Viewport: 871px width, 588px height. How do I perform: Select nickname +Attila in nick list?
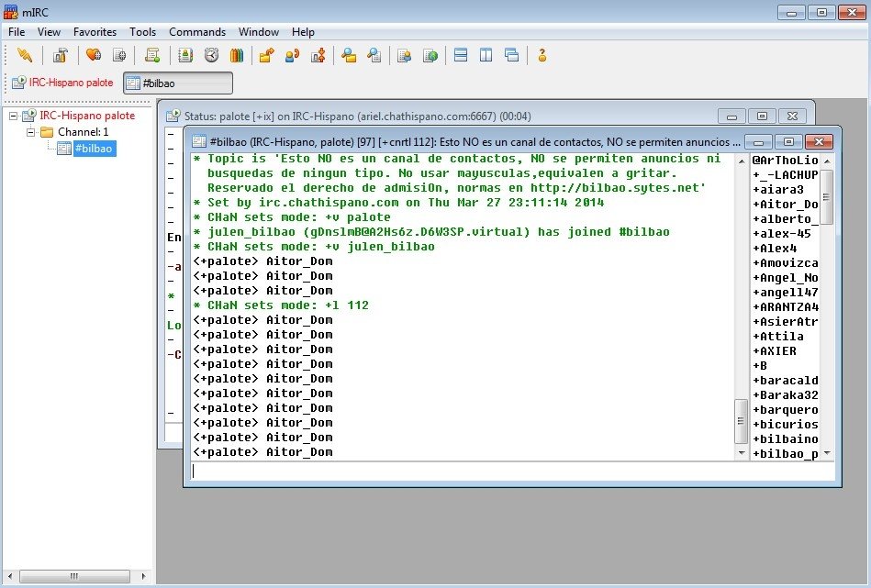point(777,337)
